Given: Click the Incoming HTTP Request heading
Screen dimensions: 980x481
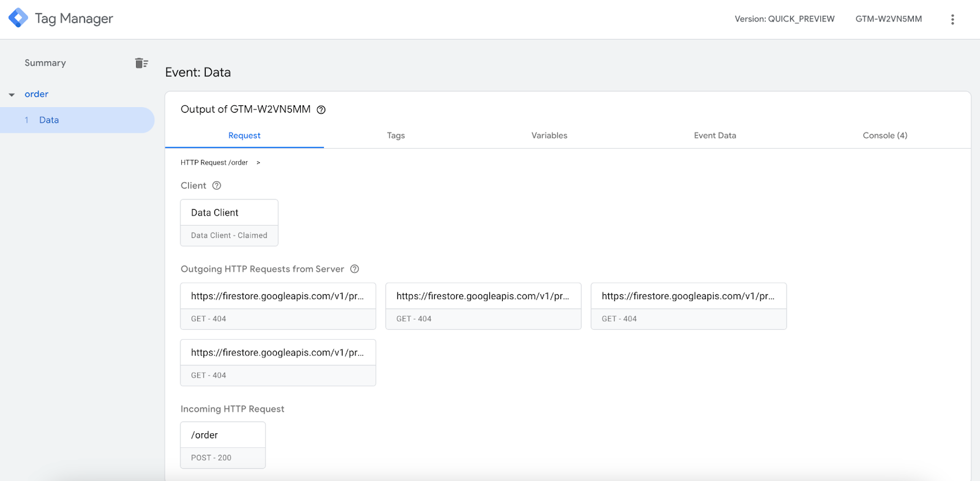Looking at the screenshot, I should coord(232,409).
